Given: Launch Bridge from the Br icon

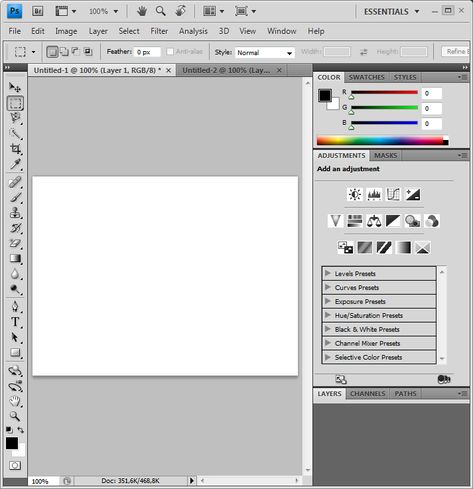Looking at the screenshot, I should pos(38,11).
